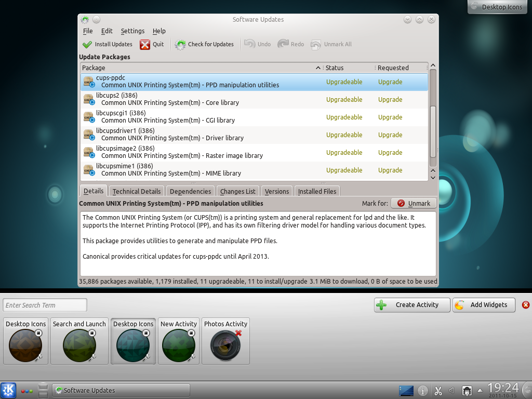Select the libcupsdriver1 (i386) package row
This screenshot has width=532, height=399.
click(x=254, y=135)
